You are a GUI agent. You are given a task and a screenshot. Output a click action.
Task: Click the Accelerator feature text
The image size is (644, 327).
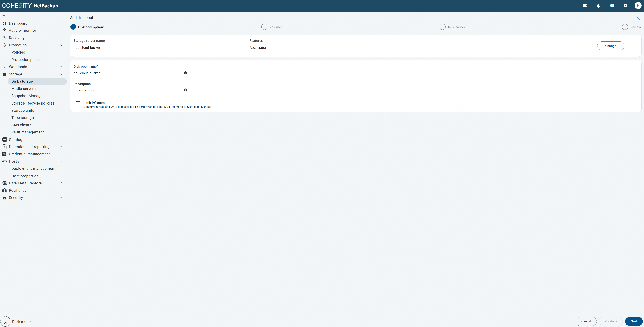[x=258, y=48]
